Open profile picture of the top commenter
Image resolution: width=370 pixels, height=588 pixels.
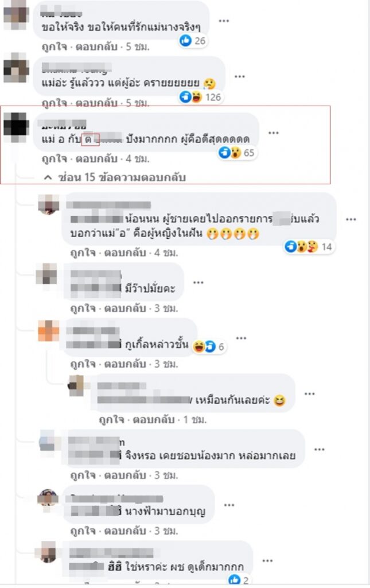pos(17,14)
